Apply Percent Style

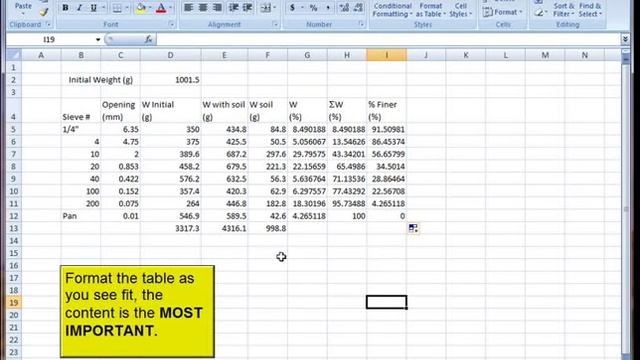(313, 8)
